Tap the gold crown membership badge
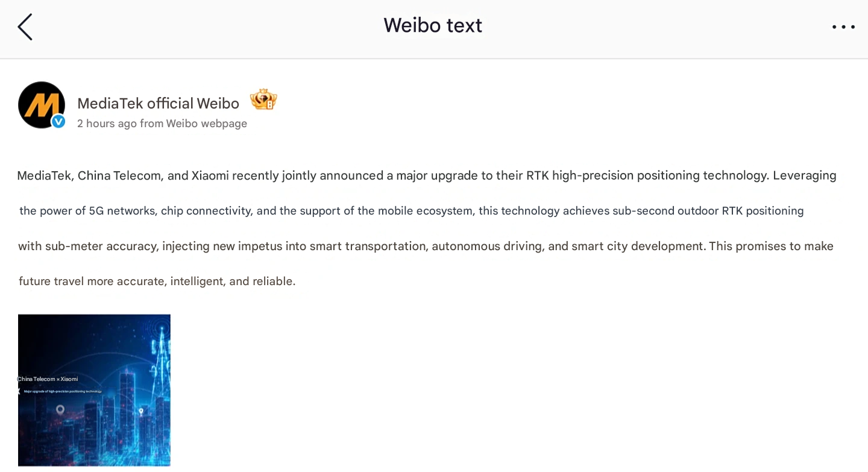This screenshot has width=868, height=472. [263, 99]
